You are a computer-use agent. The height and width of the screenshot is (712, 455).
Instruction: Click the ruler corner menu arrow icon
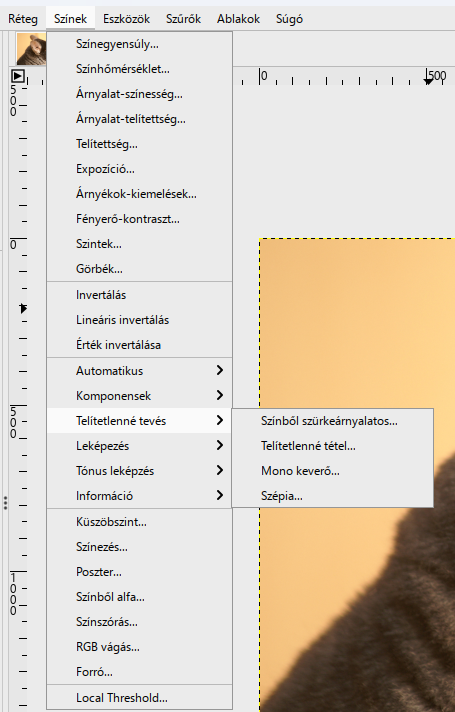pyautogui.click(x=18, y=76)
